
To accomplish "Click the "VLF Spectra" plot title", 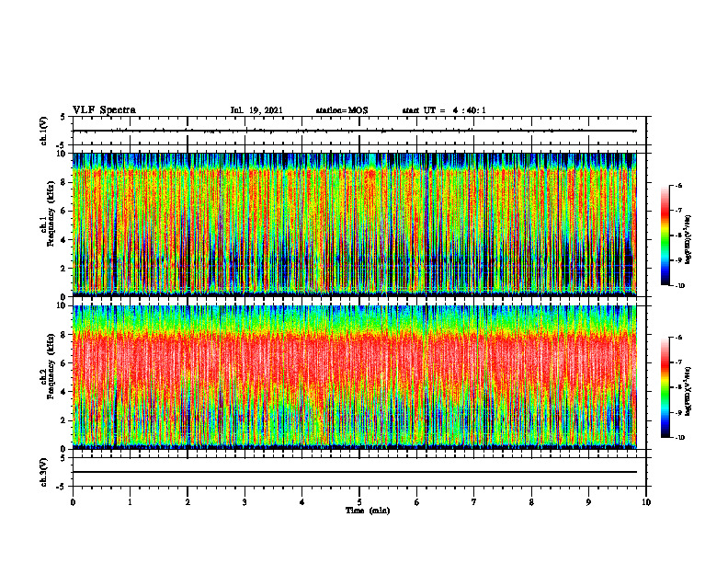I will 104,110.
